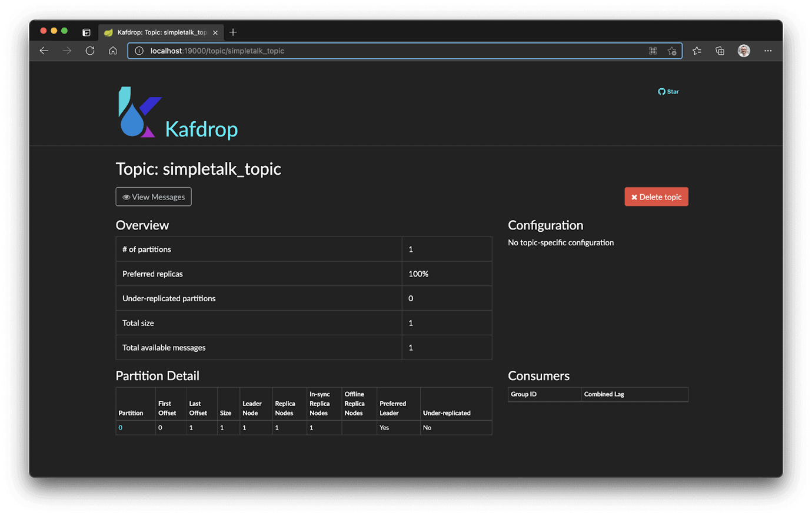Click the 'Total size' row label
The image size is (812, 516).
click(x=138, y=323)
